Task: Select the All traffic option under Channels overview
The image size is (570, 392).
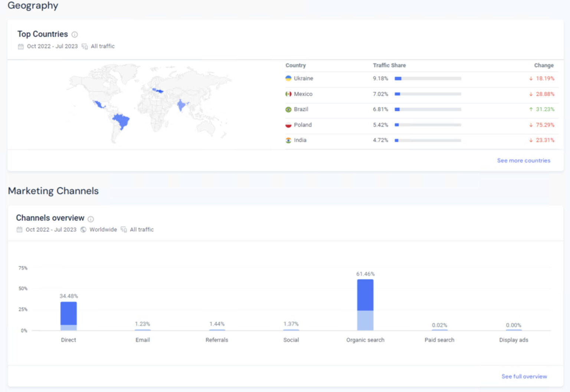Action: 141,229
